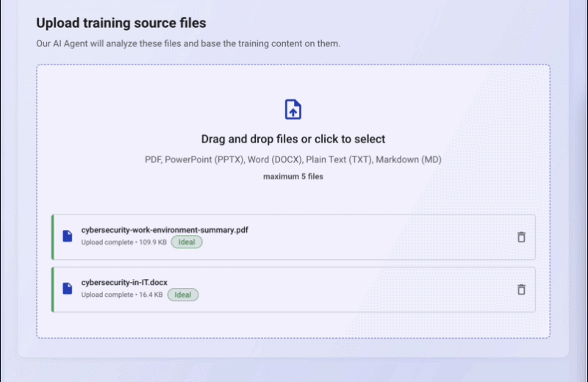Image resolution: width=588 pixels, height=382 pixels.
Task: Open the cybersecurity-work-environment-summary.pdf file name
Action: click(x=165, y=230)
